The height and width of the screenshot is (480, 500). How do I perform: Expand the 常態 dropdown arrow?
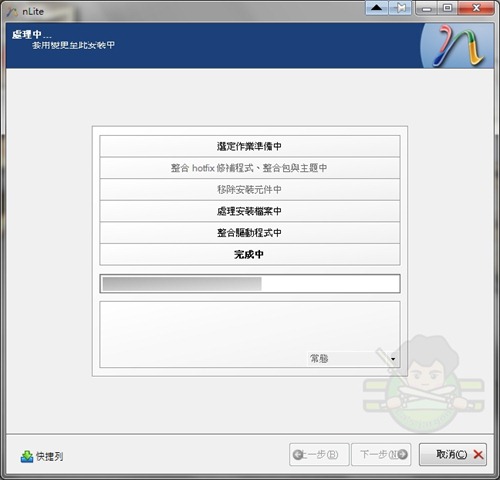(393, 359)
